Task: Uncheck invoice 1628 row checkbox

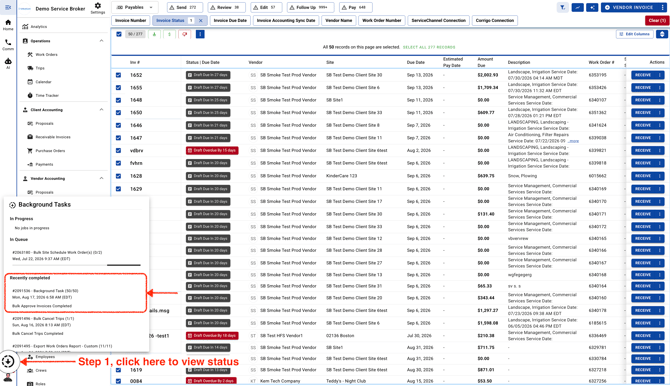Action: [118, 176]
